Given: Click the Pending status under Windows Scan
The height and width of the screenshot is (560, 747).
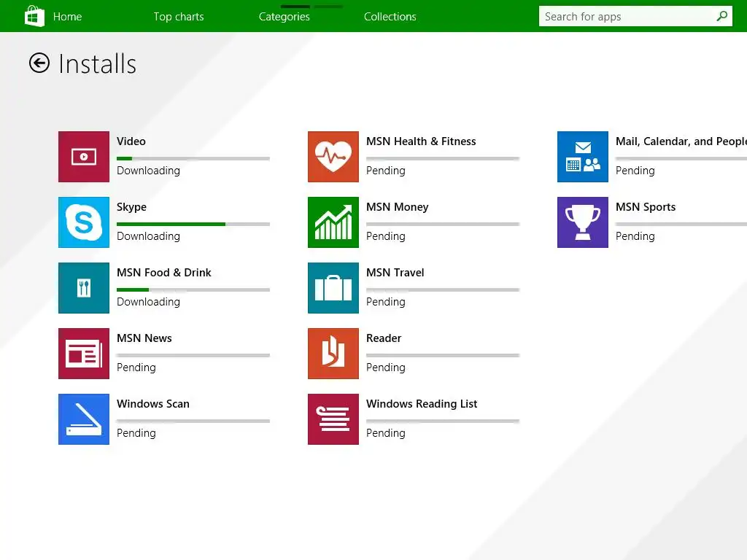Looking at the screenshot, I should (x=136, y=434).
